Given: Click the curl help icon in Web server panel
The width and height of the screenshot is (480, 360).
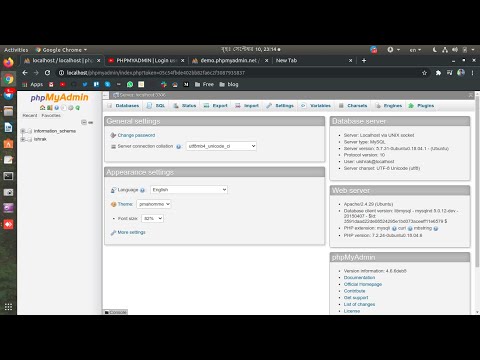Looking at the screenshot, I should [x=410, y=228].
